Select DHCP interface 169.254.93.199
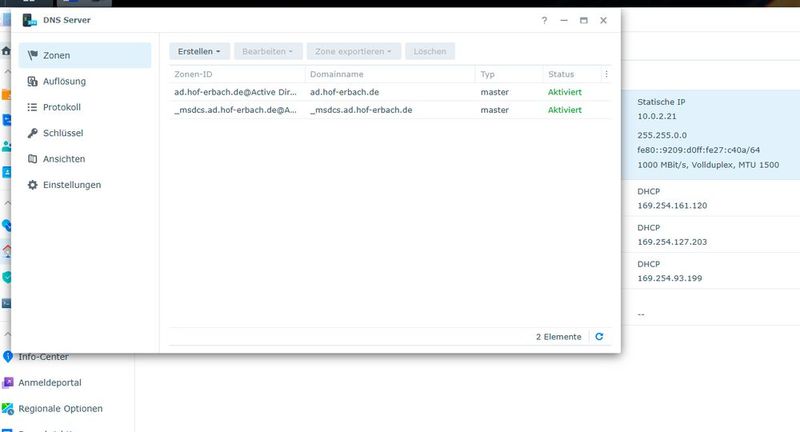This screenshot has height=432, width=800. 711,271
